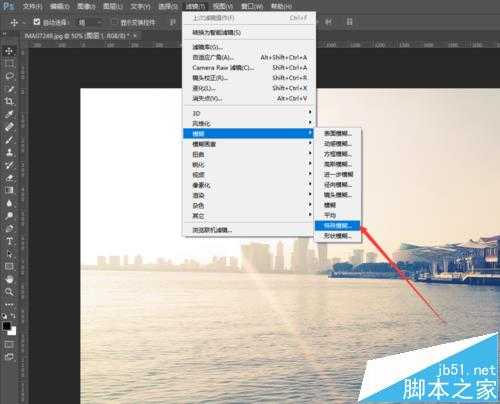Click the foreground color swatch
500x404 pixels.
tap(7, 326)
